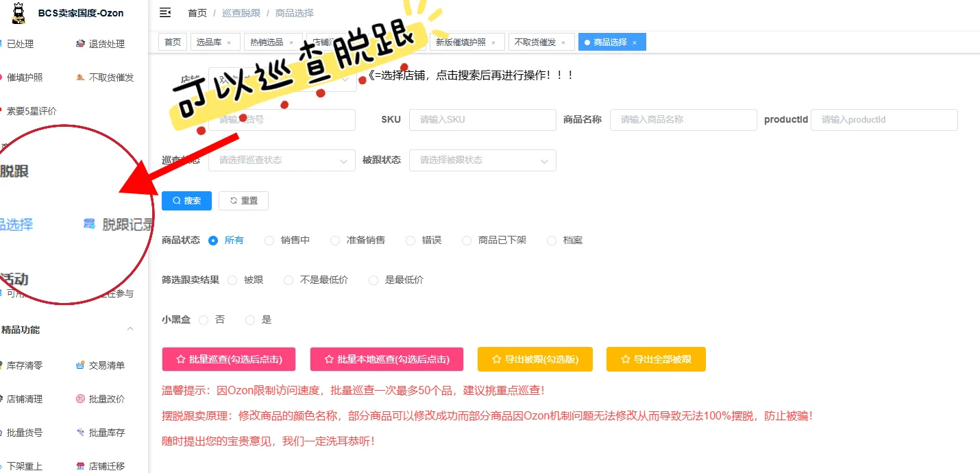Click 批量巡查(勾选后点击) button
The height and width of the screenshot is (473, 980).
(229, 359)
